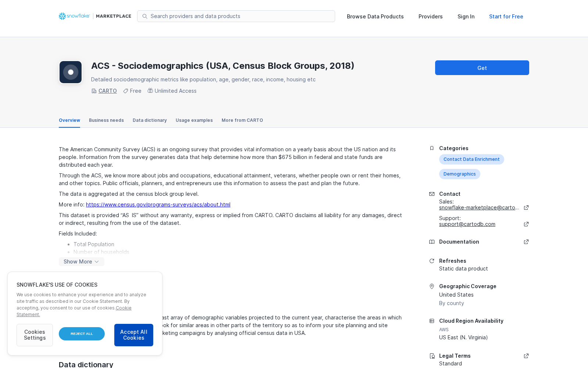Open Cookies Settings in the cookie banner
Screen dimensions: 588x368
[x=35, y=335]
